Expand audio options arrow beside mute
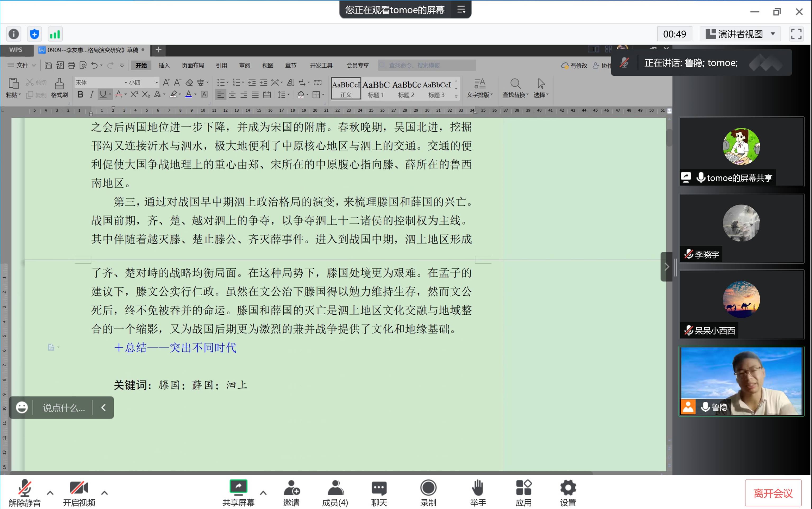This screenshot has height=509, width=812. pyautogui.click(x=50, y=493)
